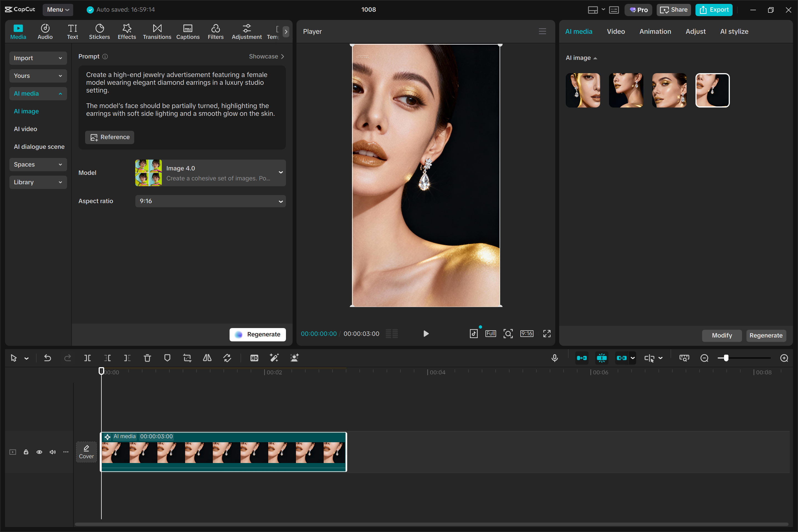Select the Text tool
The height and width of the screenshot is (532, 798).
[x=72, y=31]
